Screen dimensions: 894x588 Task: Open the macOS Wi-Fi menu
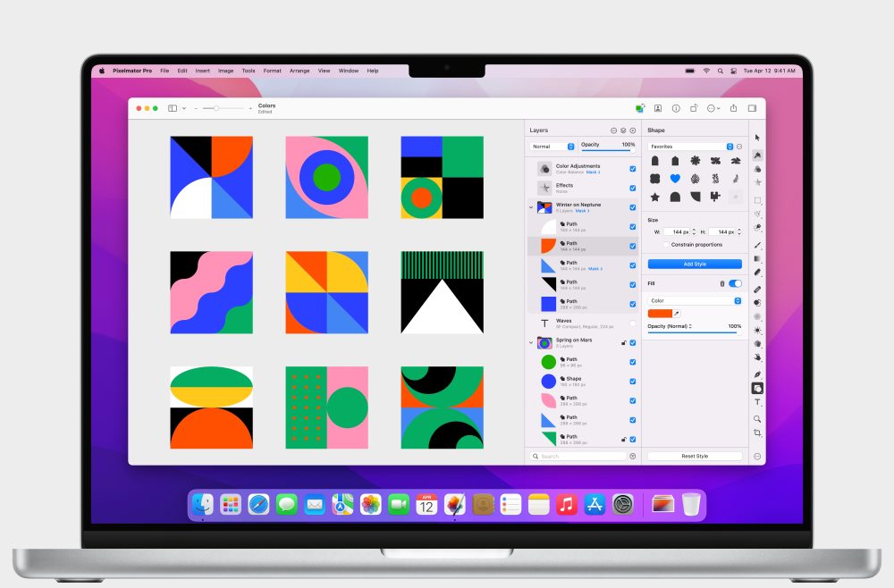[706, 71]
